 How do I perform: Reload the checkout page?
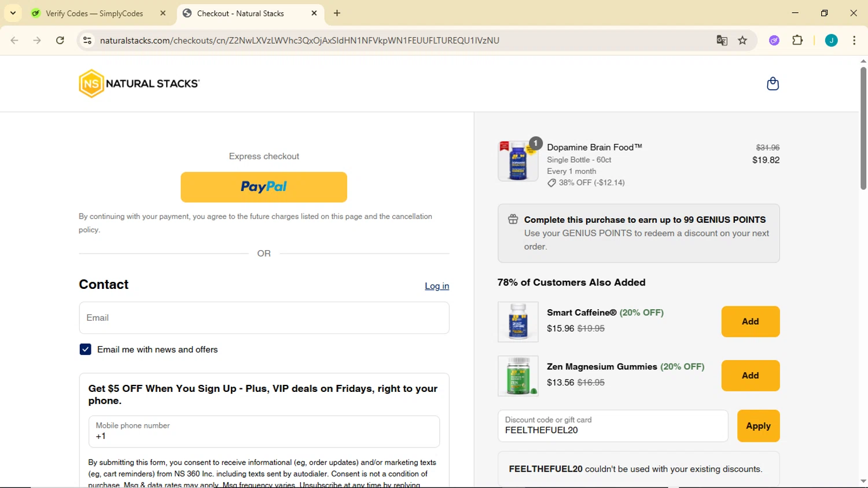60,41
